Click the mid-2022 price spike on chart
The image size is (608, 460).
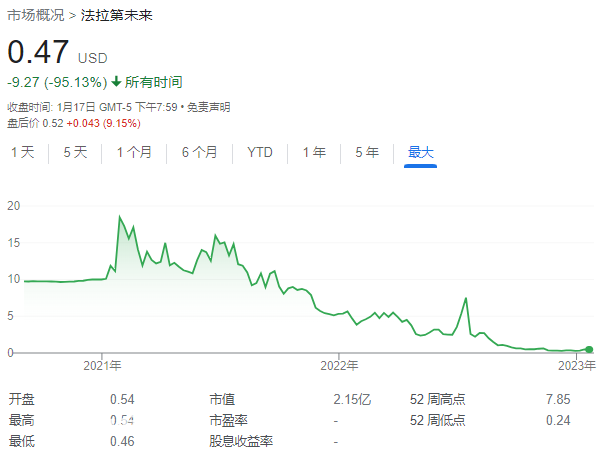[x=466, y=298]
